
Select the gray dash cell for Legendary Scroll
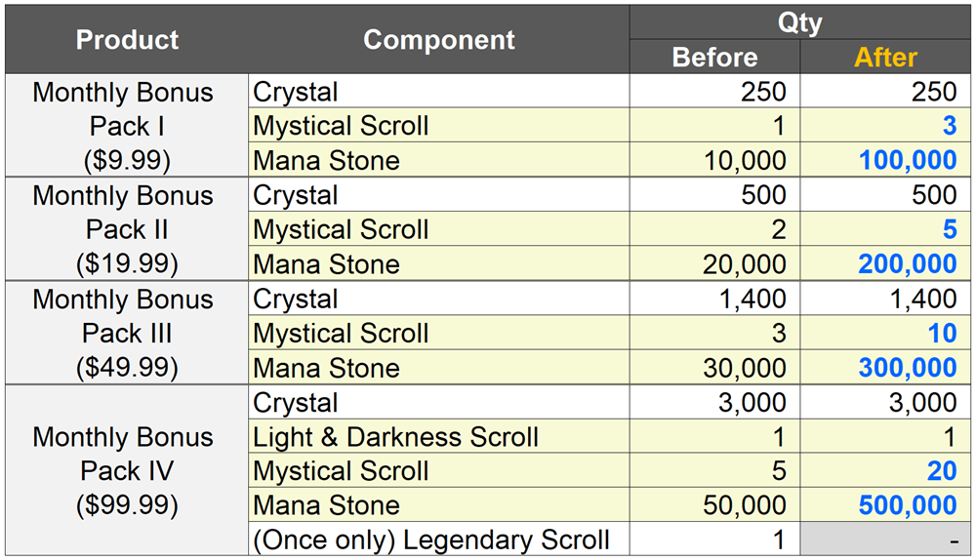click(886, 540)
